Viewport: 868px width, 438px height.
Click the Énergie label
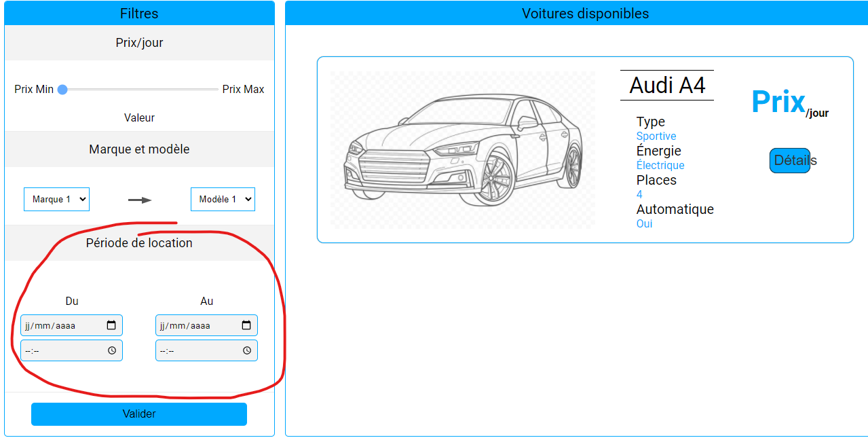coord(658,151)
